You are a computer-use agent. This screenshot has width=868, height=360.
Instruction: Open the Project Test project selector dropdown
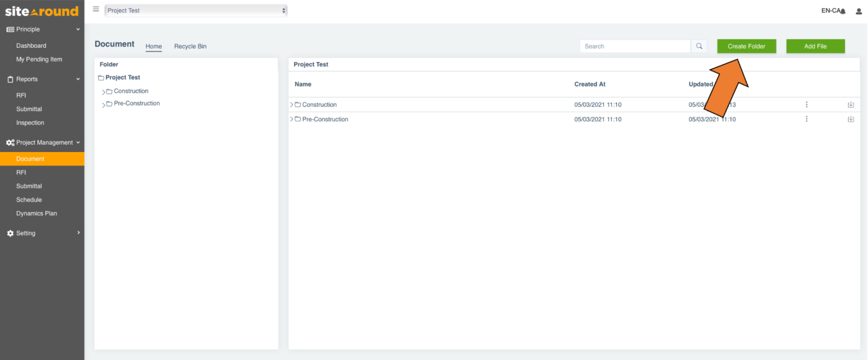[195, 10]
